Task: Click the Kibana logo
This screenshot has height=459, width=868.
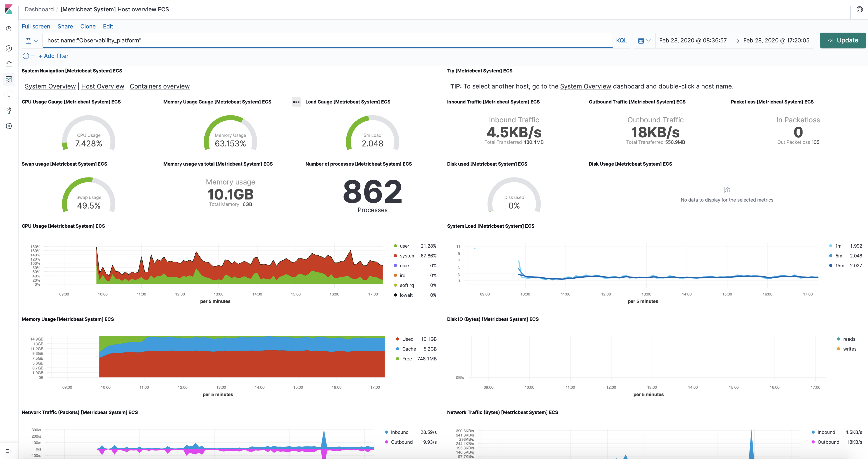Action: point(9,9)
